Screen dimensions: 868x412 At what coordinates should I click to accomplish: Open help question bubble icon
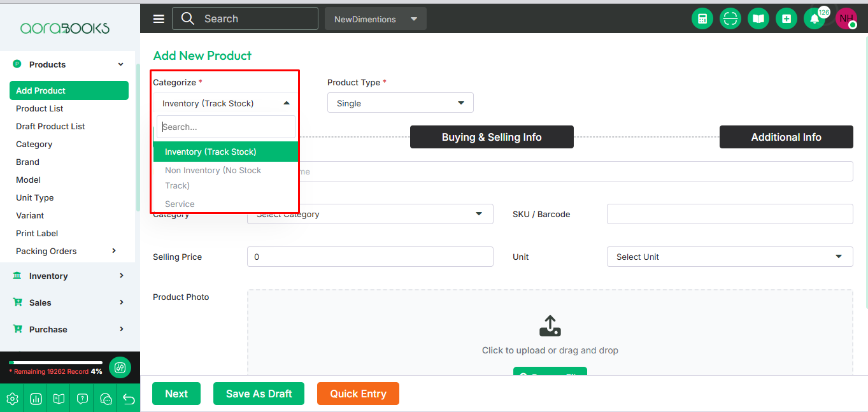pyautogui.click(x=82, y=399)
